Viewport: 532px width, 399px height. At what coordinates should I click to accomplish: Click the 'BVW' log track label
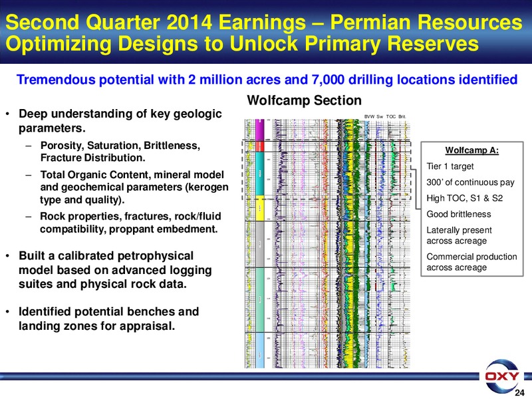point(369,116)
